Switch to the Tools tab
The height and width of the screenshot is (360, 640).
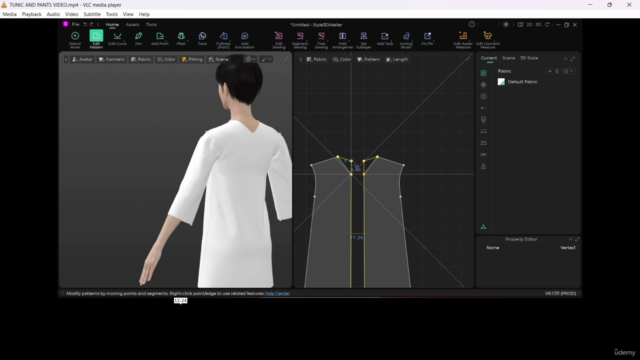tap(151, 24)
